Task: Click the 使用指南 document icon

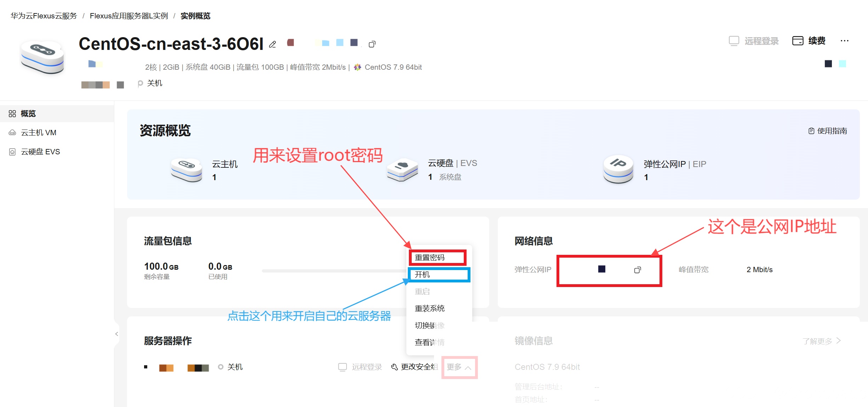Action: pos(811,131)
